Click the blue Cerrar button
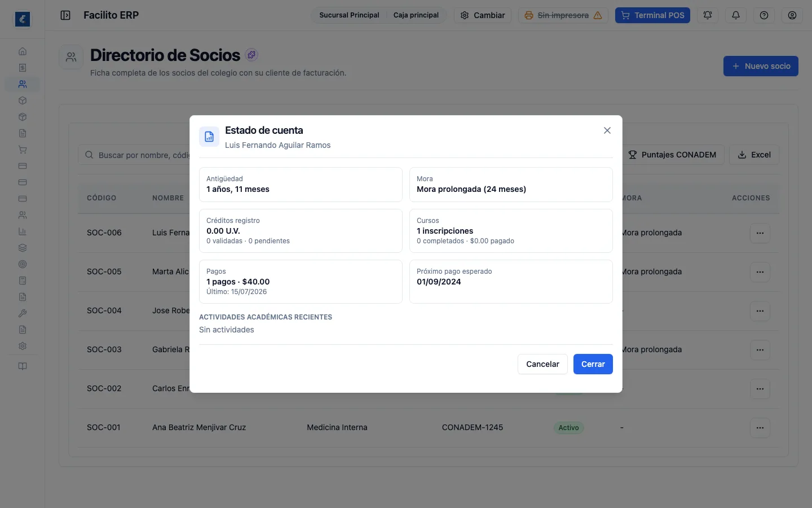This screenshot has width=812, height=508. tap(593, 364)
